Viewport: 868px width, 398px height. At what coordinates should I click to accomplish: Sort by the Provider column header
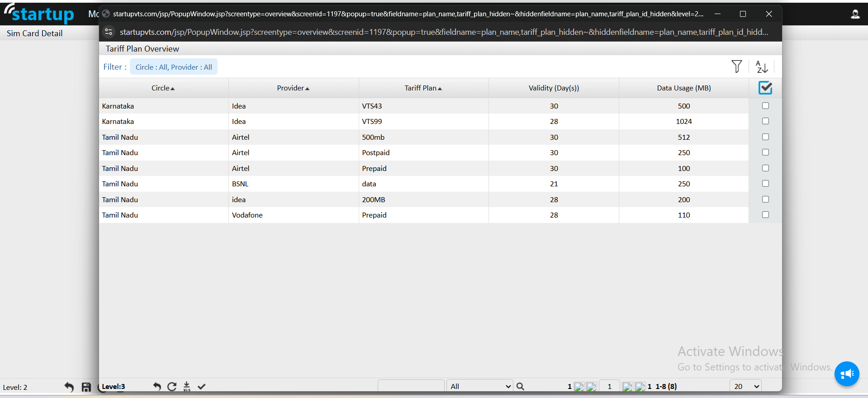293,88
